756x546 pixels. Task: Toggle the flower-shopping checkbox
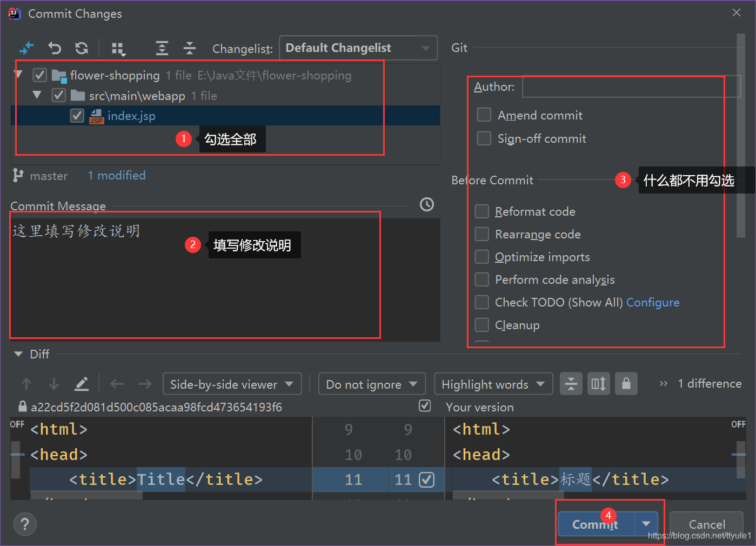click(40, 75)
